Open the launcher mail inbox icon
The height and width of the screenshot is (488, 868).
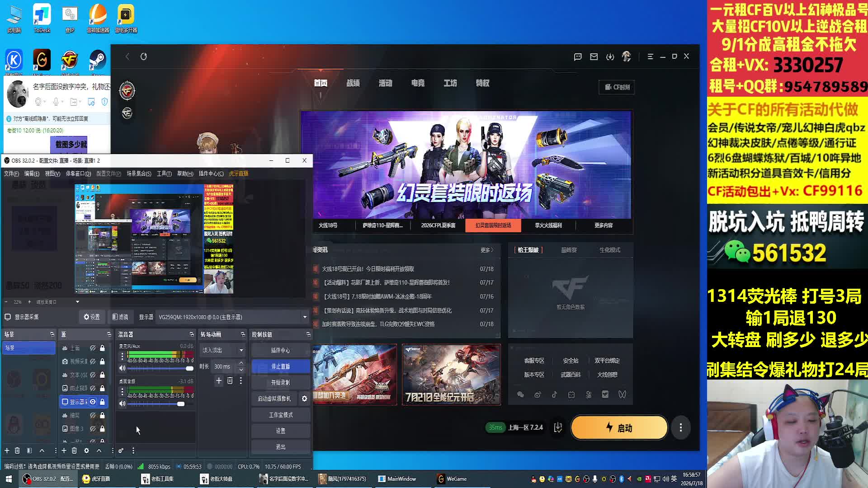click(x=594, y=56)
